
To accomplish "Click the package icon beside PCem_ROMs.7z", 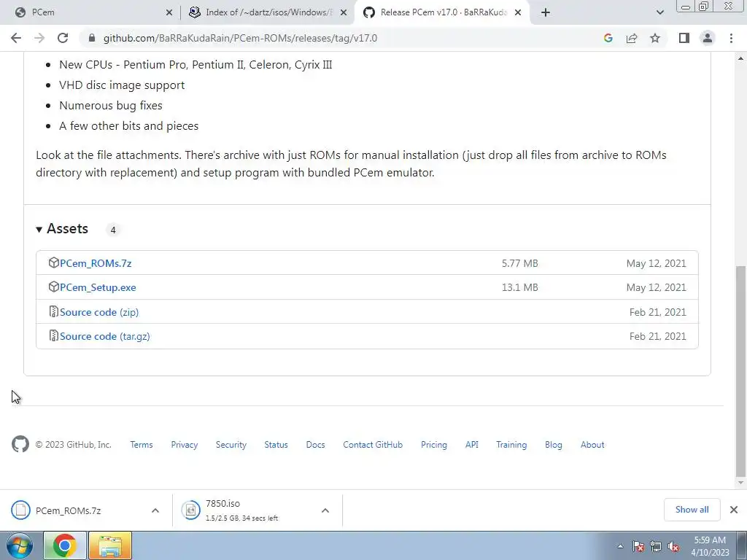I will 53,262.
